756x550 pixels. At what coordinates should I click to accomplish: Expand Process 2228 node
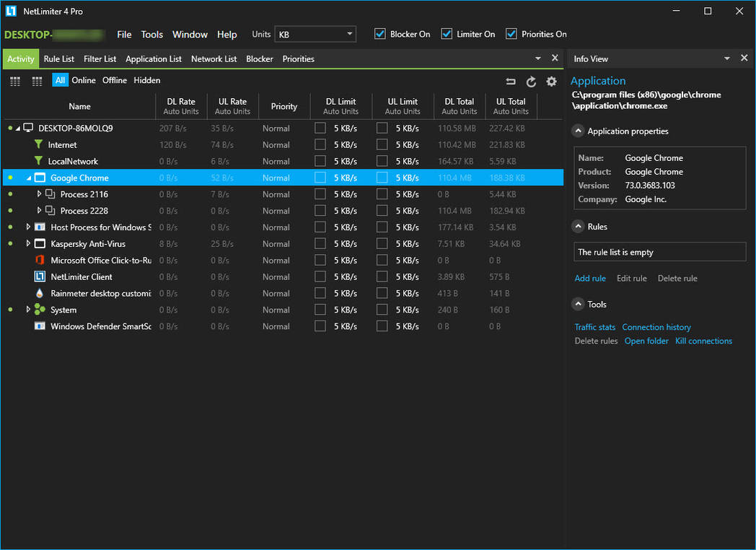tap(39, 210)
